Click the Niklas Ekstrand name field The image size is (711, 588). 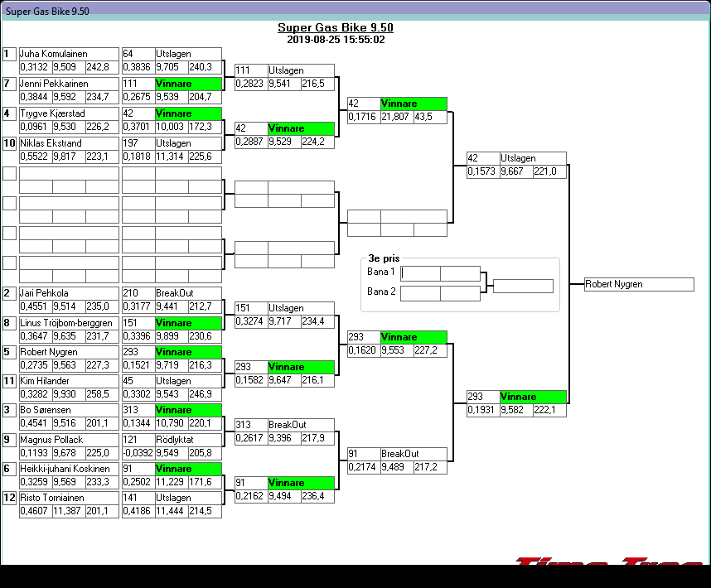coord(68,143)
